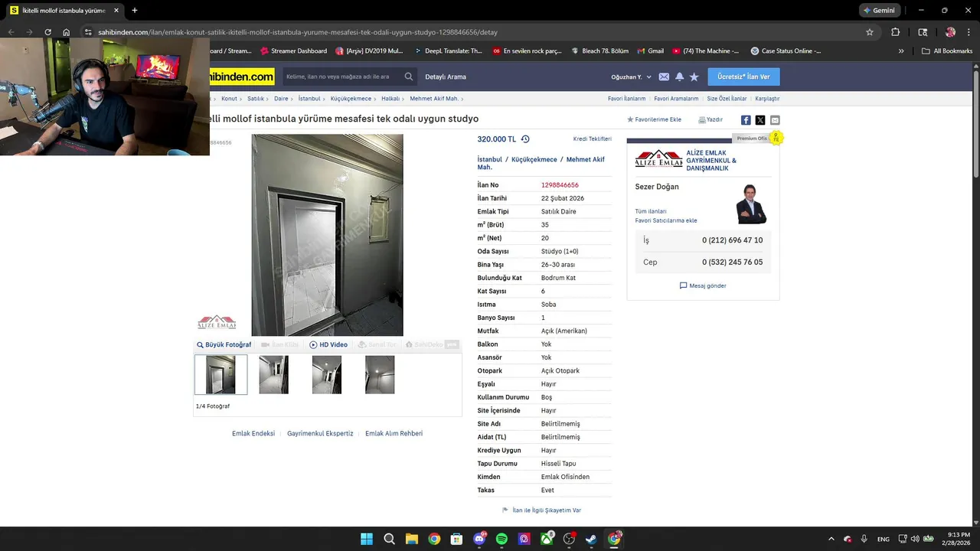Click Küçükçekmece in breadcrumb
Image resolution: width=980 pixels, height=551 pixels.
[x=351, y=99]
